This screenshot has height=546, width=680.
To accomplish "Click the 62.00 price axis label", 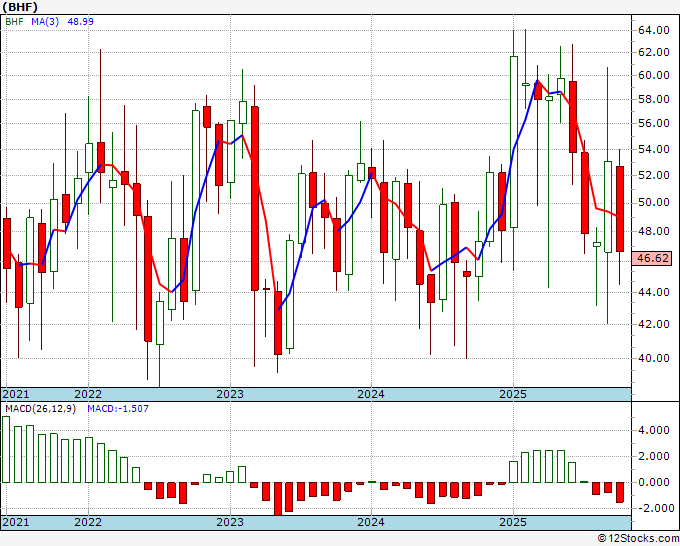I will [x=654, y=52].
